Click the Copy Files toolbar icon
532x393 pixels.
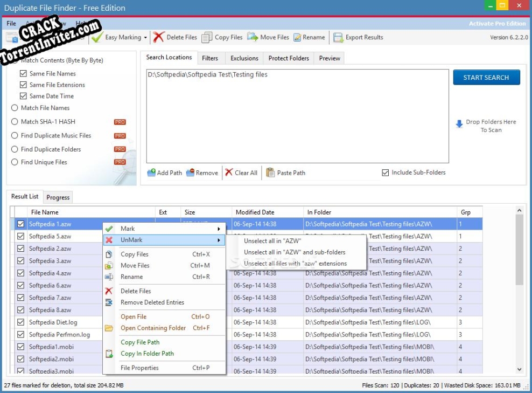point(222,37)
